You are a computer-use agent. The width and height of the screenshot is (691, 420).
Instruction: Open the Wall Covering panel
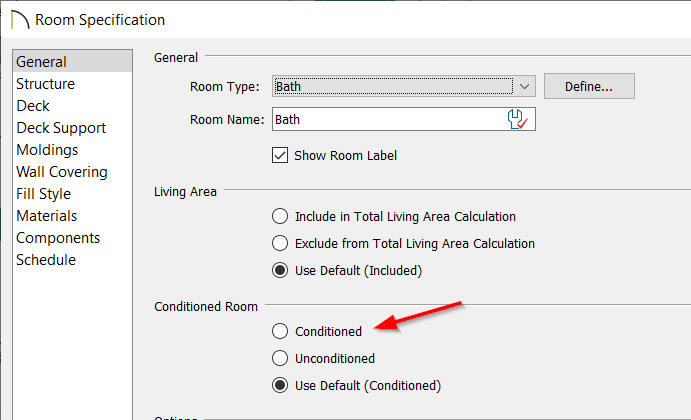tap(62, 172)
